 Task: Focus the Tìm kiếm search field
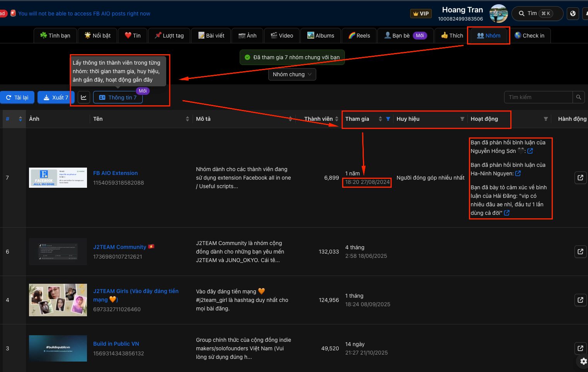click(538, 97)
